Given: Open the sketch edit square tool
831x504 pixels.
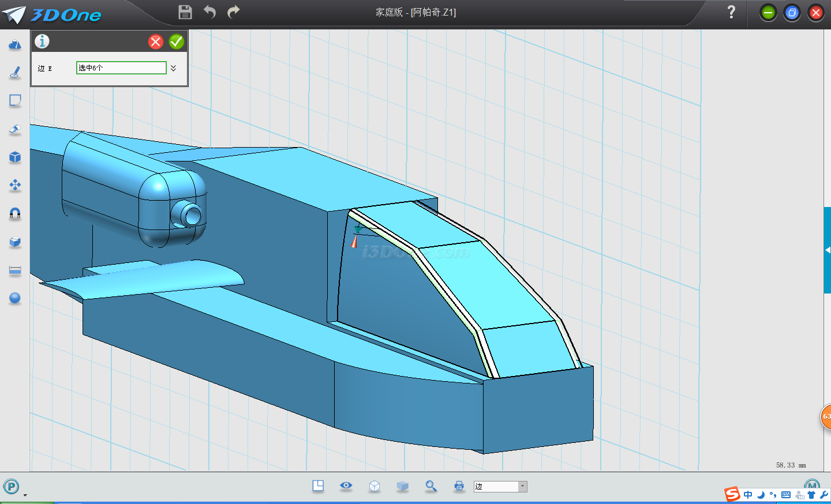Looking at the screenshot, I should [15, 101].
